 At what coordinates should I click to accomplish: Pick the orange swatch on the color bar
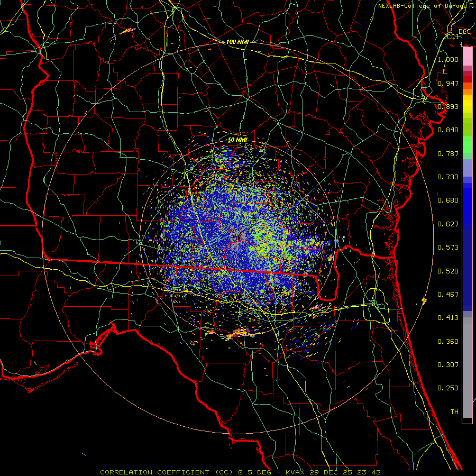467,91
